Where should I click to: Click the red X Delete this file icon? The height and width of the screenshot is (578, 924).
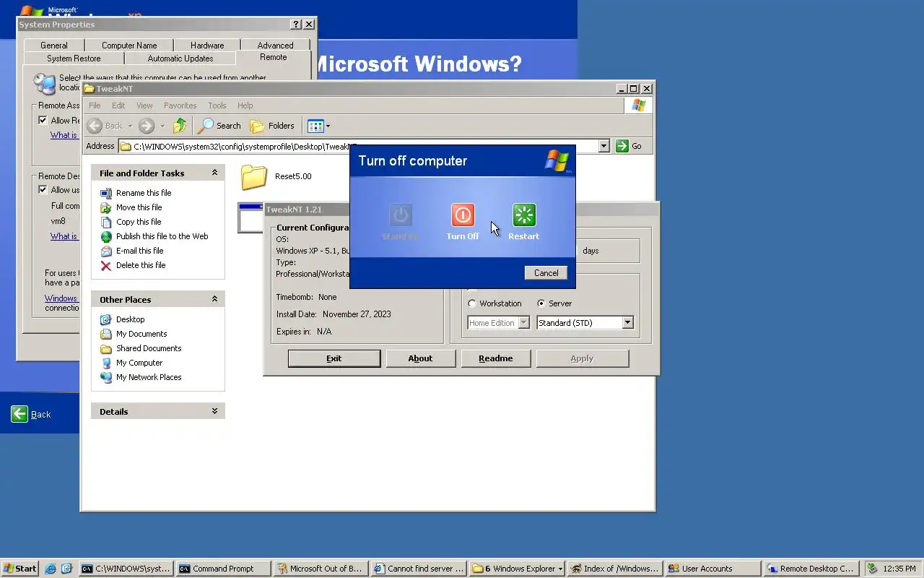pos(106,265)
